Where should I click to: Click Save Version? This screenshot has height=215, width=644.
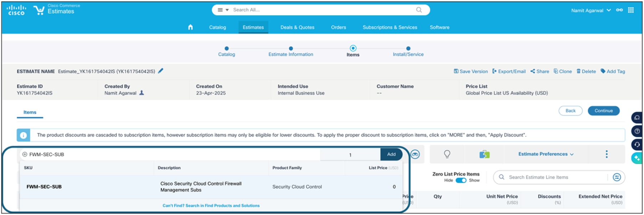(x=471, y=71)
